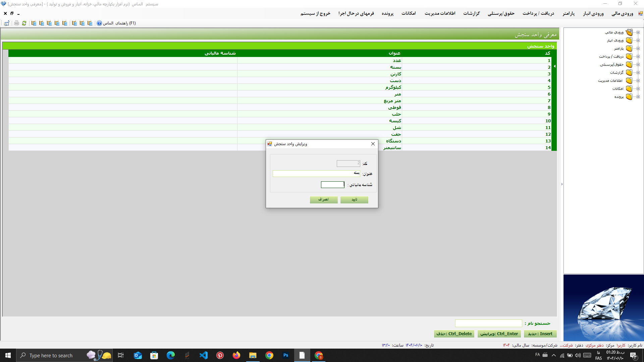Click folder icon beside گزارشات tree node

pyautogui.click(x=629, y=73)
